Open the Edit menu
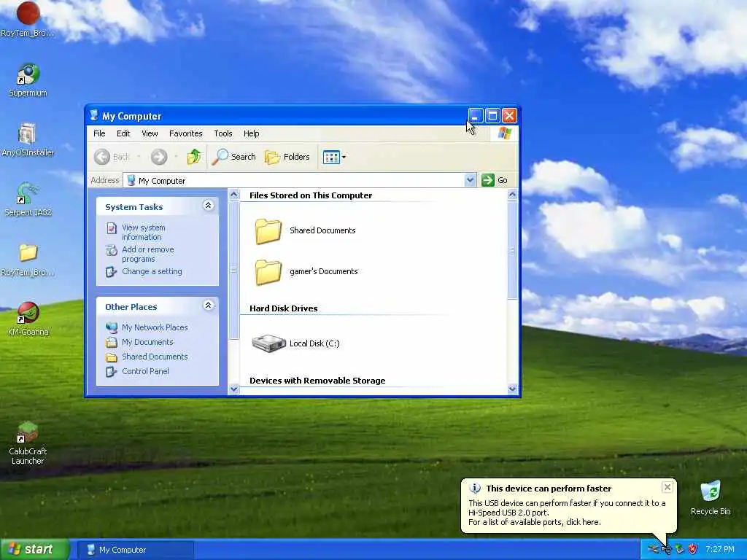This screenshot has width=747, height=560. click(123, 133)
